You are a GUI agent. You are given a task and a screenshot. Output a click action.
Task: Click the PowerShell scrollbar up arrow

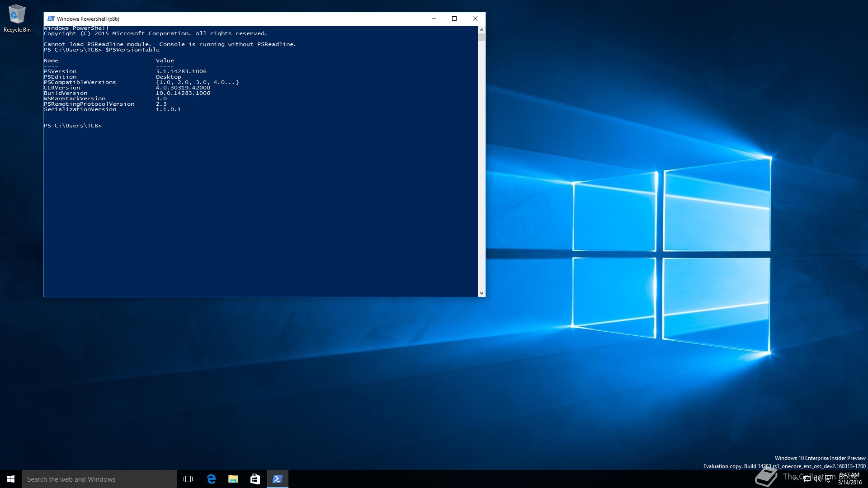point(481,29)
